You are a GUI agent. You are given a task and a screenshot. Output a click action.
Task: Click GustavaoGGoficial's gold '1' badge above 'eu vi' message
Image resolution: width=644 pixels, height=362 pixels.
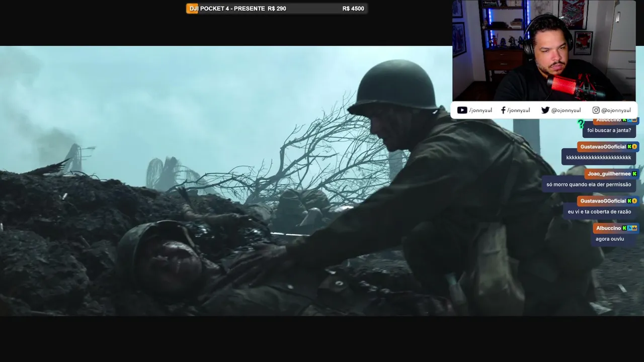point(634,201)
